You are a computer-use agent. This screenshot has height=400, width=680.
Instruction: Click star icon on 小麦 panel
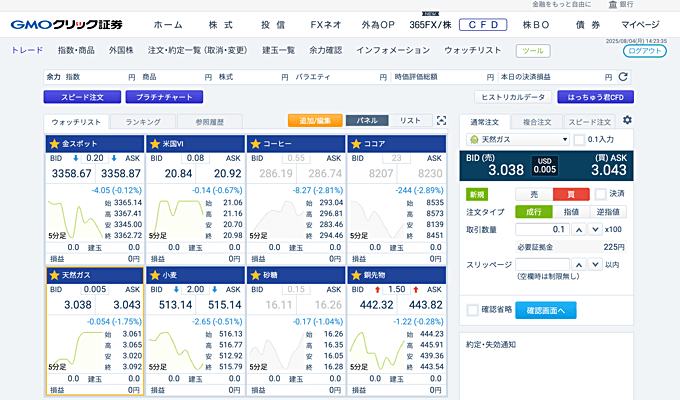pyautogui.click(x=155, y=273)
